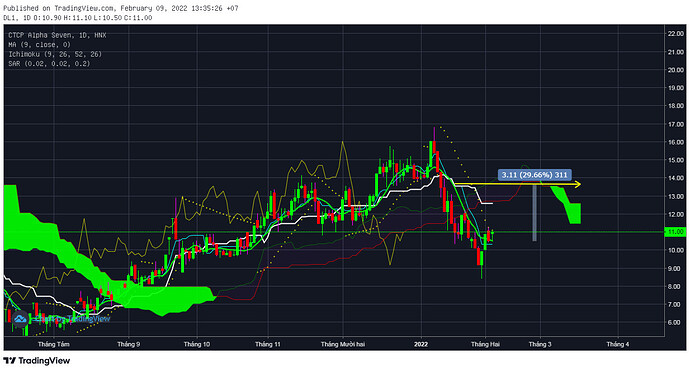690x370 pixels.
Task: Click the 10.00 price axis label
Action: click(x=675, y=250)
